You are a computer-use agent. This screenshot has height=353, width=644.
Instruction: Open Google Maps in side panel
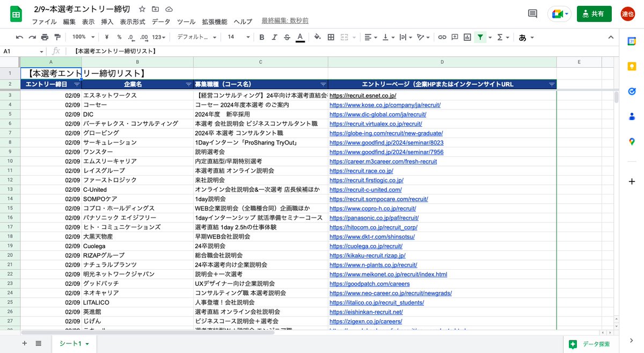632,141
